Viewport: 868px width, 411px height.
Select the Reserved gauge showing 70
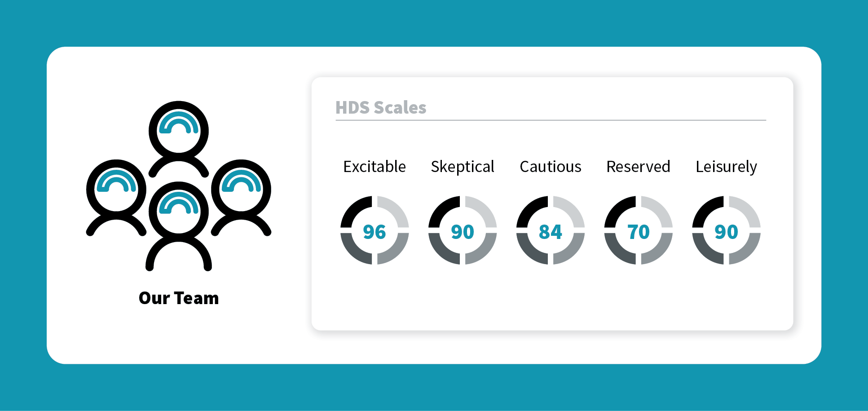click(639, 230)
